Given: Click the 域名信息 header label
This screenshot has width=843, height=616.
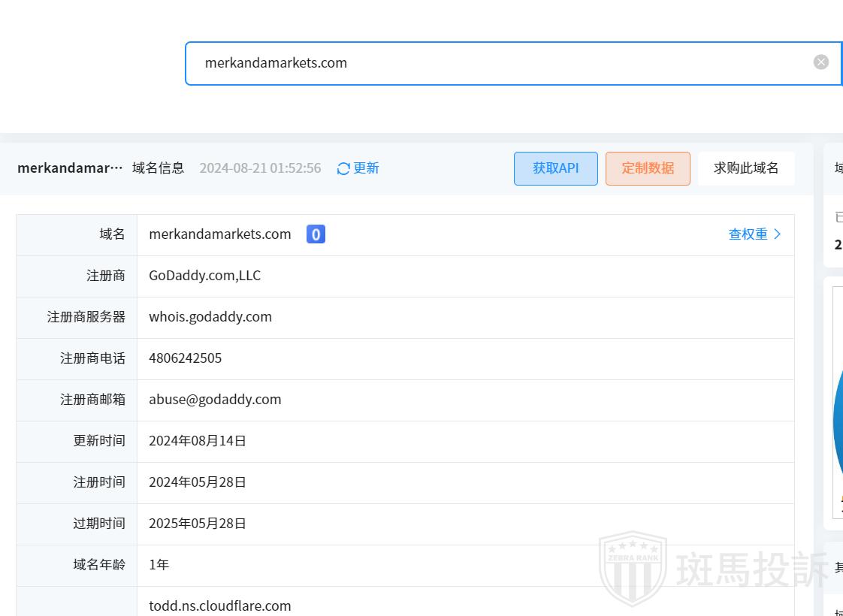Looking at the screenshot, I should [158, 168].
